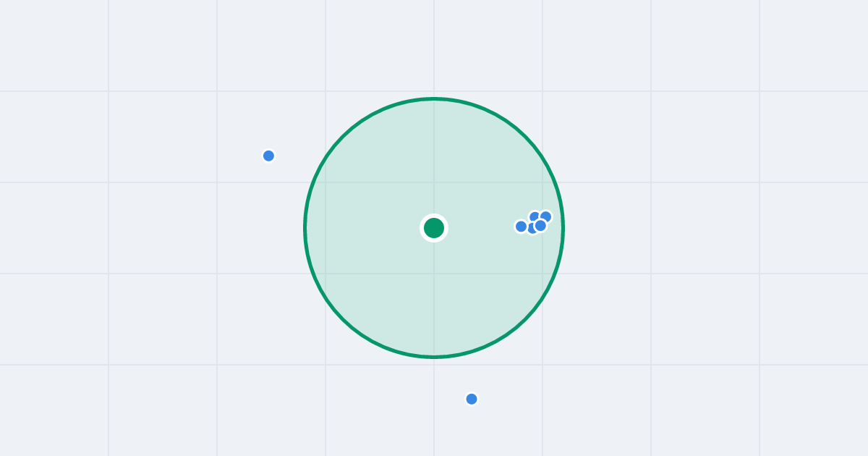The height and width of the screenshot is (456, 868).
Task: Choose the frontmost fully visible dot in the cluster
Action: point(540,226)
